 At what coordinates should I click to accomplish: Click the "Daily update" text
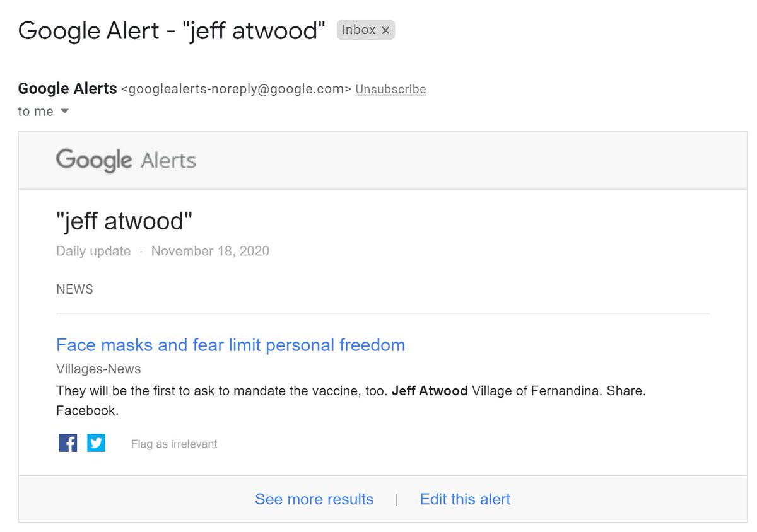93,252
